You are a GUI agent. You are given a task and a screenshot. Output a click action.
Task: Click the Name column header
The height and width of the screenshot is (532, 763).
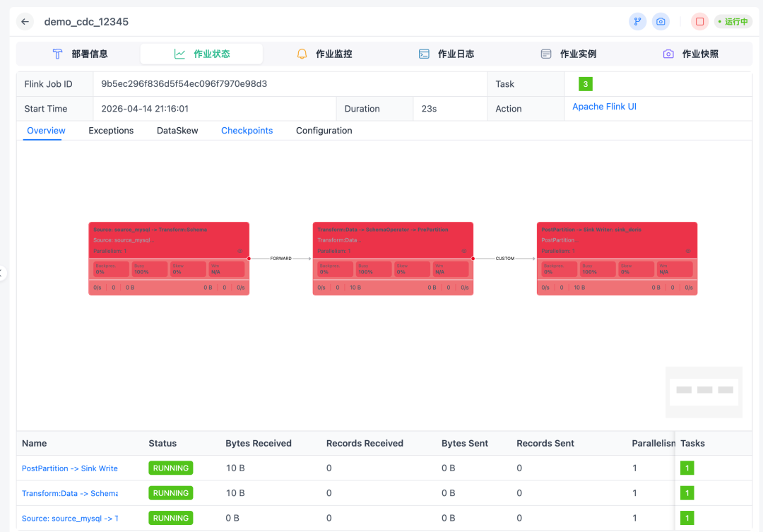click(34, 444)
